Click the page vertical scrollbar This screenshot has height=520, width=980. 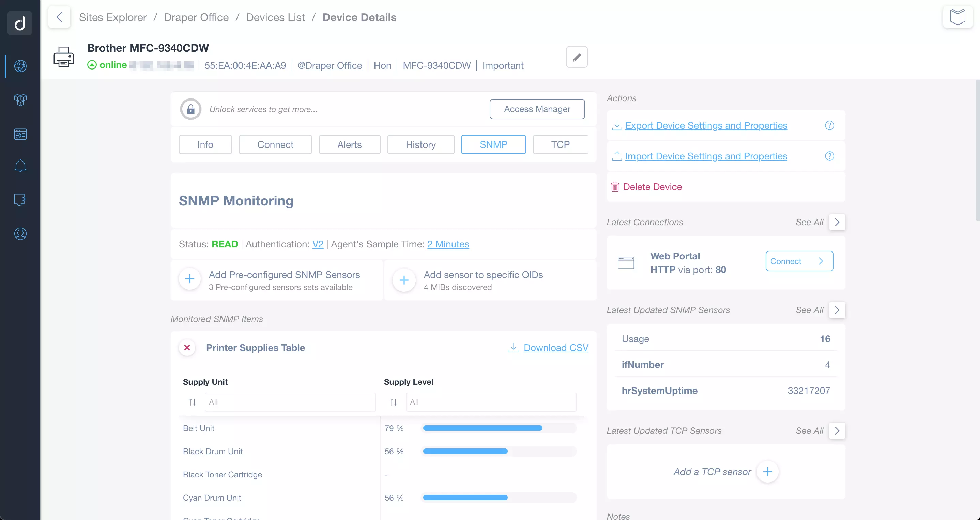(977, 150)
